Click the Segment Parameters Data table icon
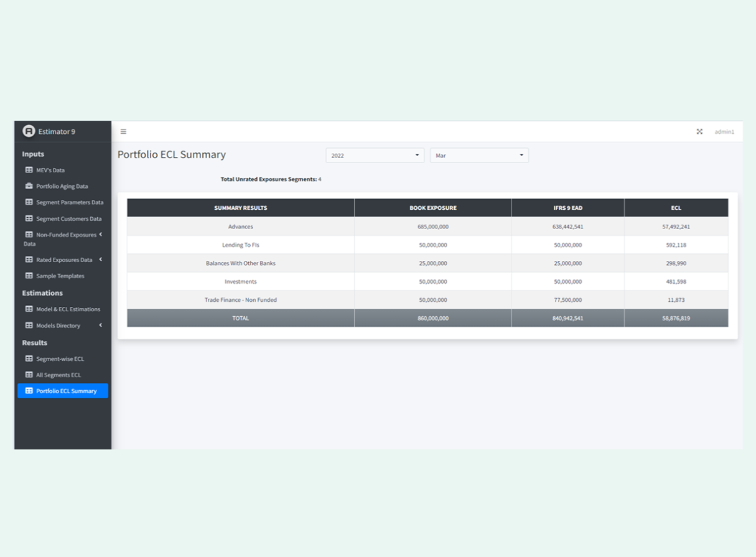 pyautogui.click(x=29, y=202)
